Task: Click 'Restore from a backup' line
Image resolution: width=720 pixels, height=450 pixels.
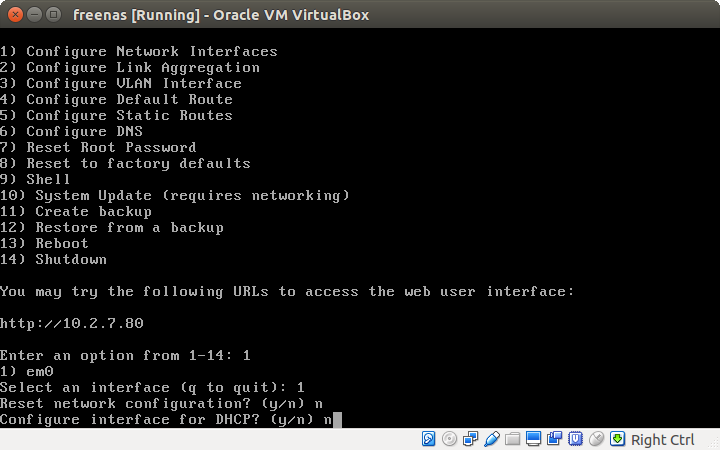Action: pos(112,228)
